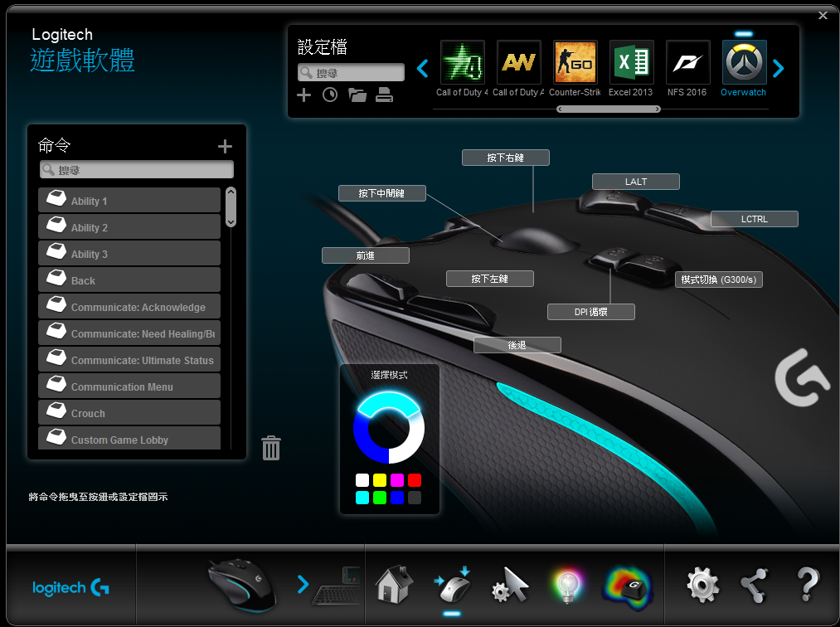Open the share icon
The height and width of the screenshot is (627, 840).
click(755, 586)
